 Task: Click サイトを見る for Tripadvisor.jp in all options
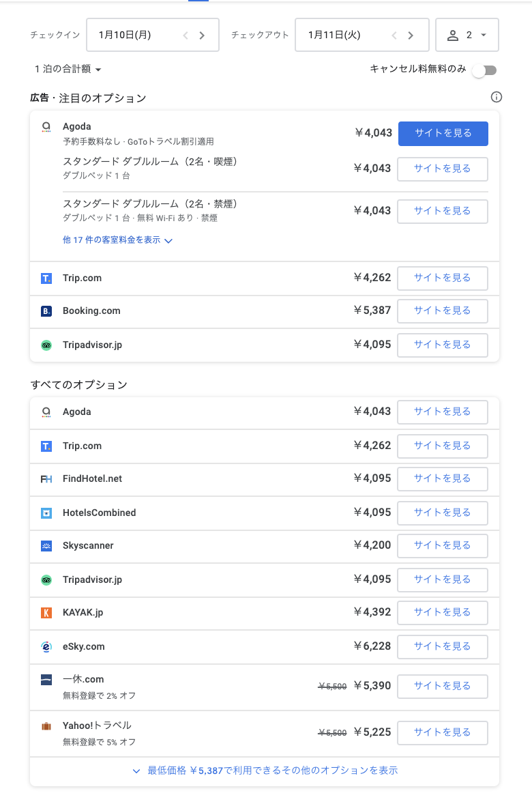443,580
